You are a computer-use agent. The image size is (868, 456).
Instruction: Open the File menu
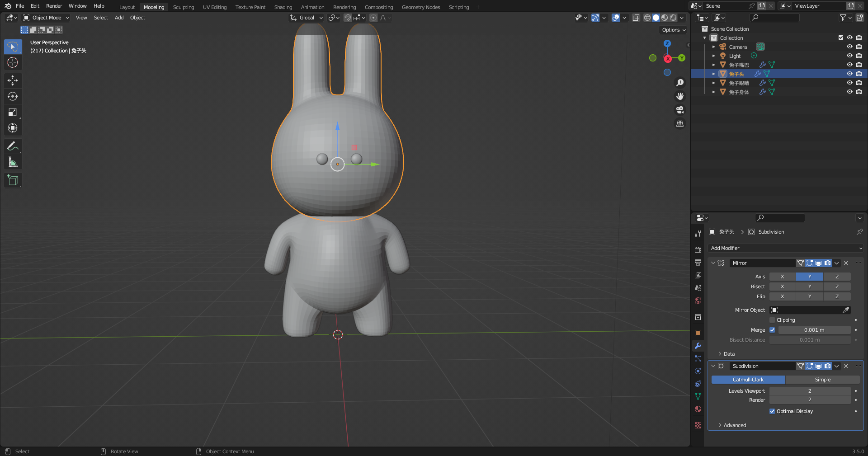click(x=20, y=6)
